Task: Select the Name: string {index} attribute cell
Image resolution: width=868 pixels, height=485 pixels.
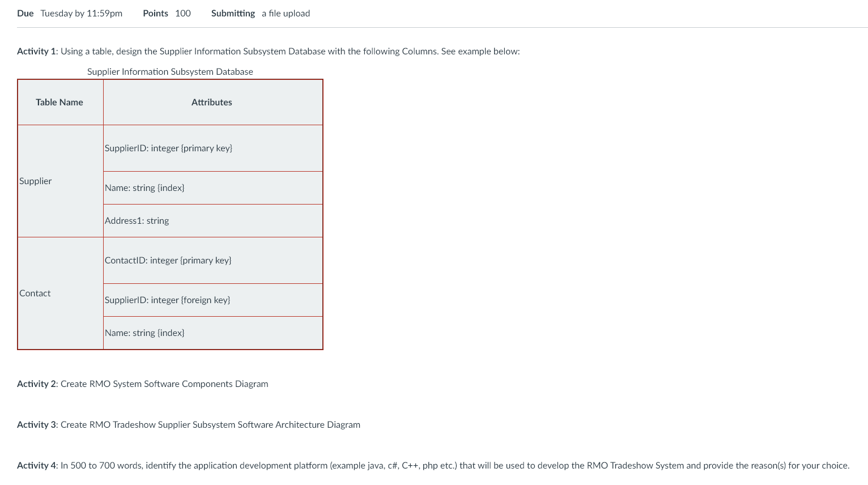Action: coord(144,188)
